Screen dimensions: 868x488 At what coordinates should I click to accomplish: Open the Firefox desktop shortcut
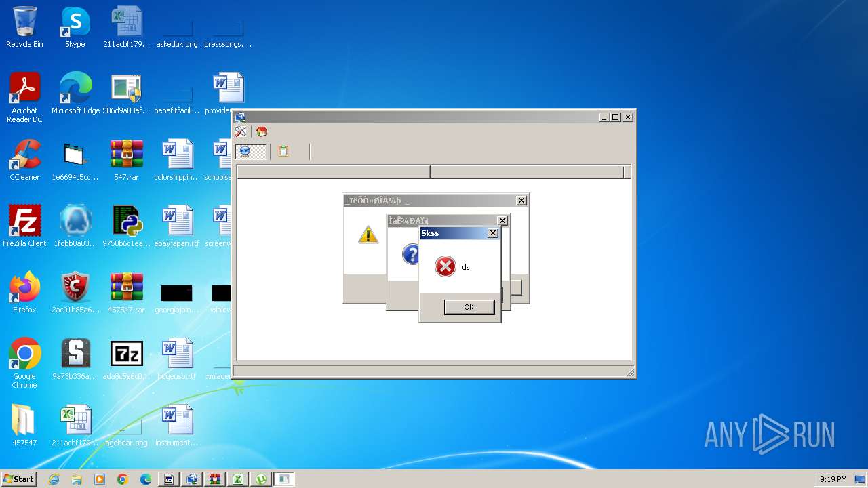[x=24, y=293]
